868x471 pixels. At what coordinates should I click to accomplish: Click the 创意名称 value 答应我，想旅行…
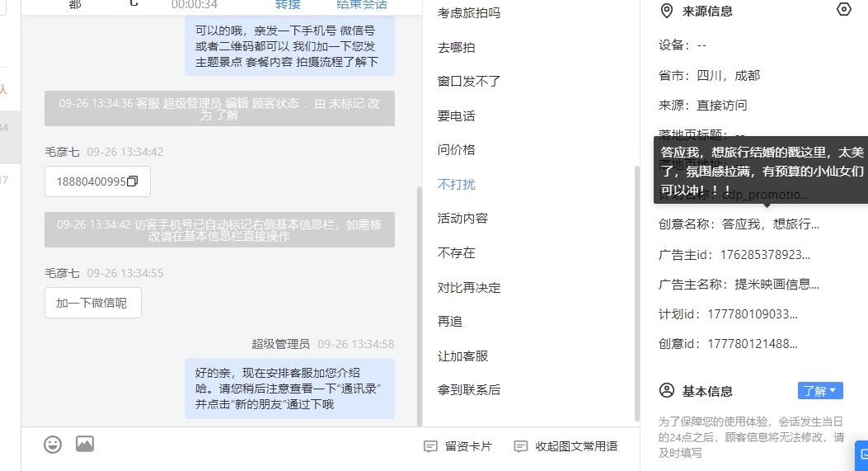[770, 224]
